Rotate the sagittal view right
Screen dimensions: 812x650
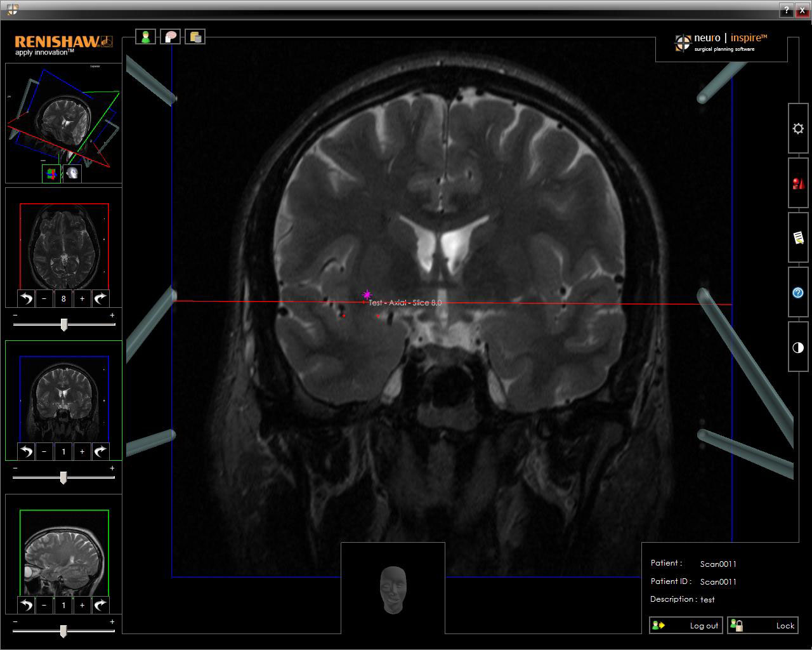(x=100, y=605)
